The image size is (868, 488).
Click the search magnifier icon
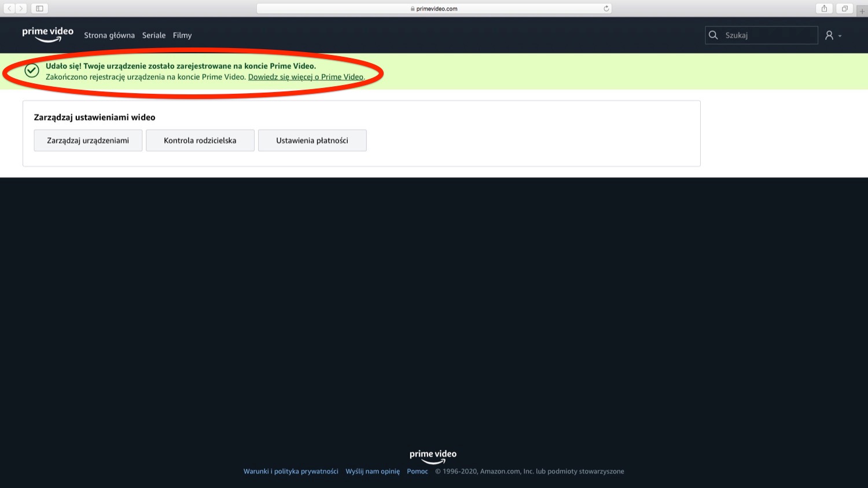point(713,35)
